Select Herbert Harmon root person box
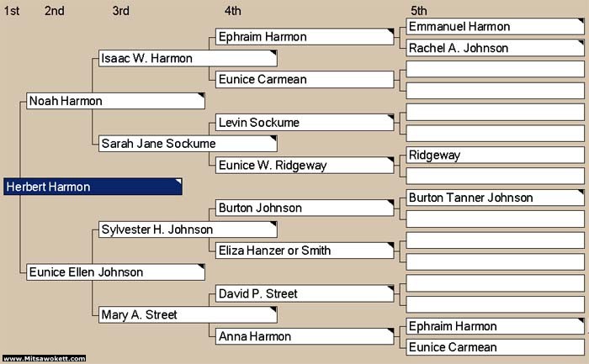 coord(93,187)
